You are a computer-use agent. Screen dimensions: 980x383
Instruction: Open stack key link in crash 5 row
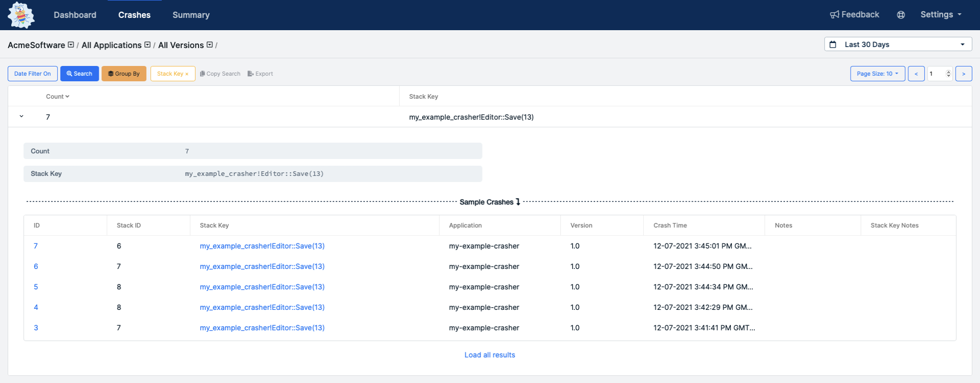[x=262, y=287]
